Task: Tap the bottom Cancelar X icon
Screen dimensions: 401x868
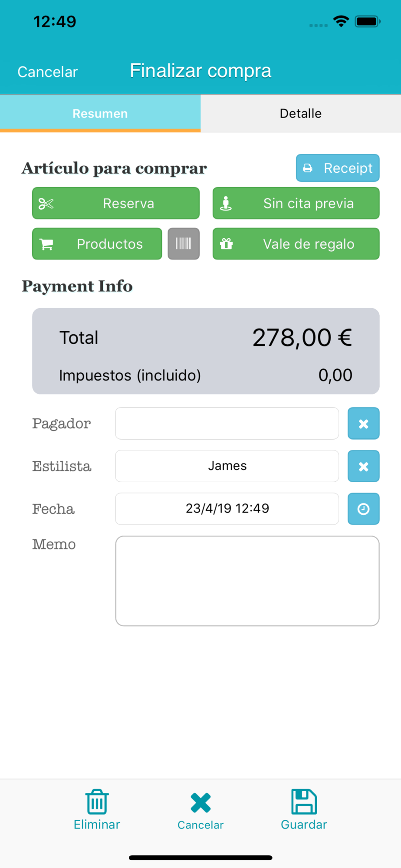Action: (x=200, y=802)
